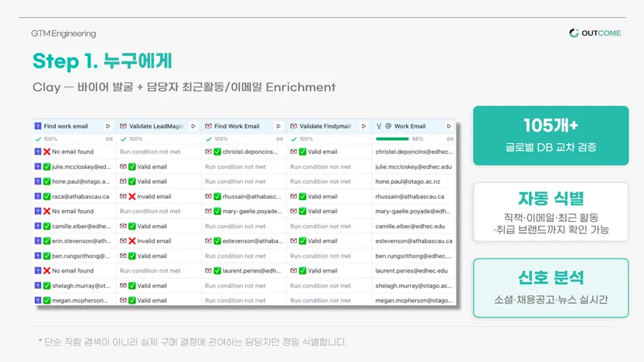Click the '자동 식별' card

(551, 212)
